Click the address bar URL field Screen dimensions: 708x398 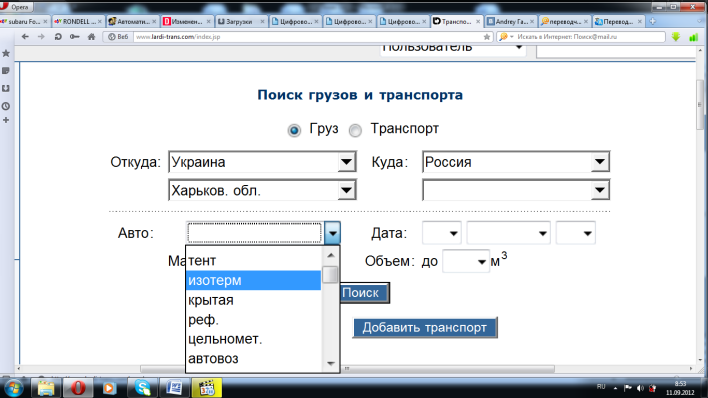click(x=307, y=37)
